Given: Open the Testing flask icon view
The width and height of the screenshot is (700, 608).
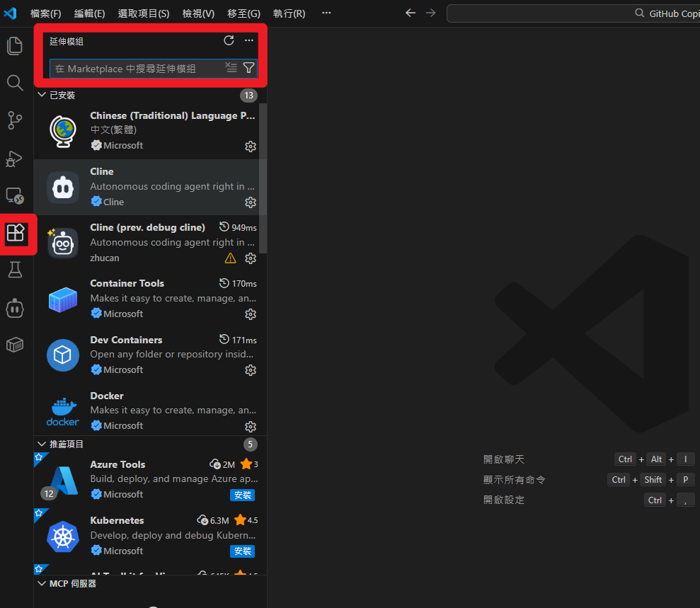Looking at the screenshot, I should (x=15, y=270).
